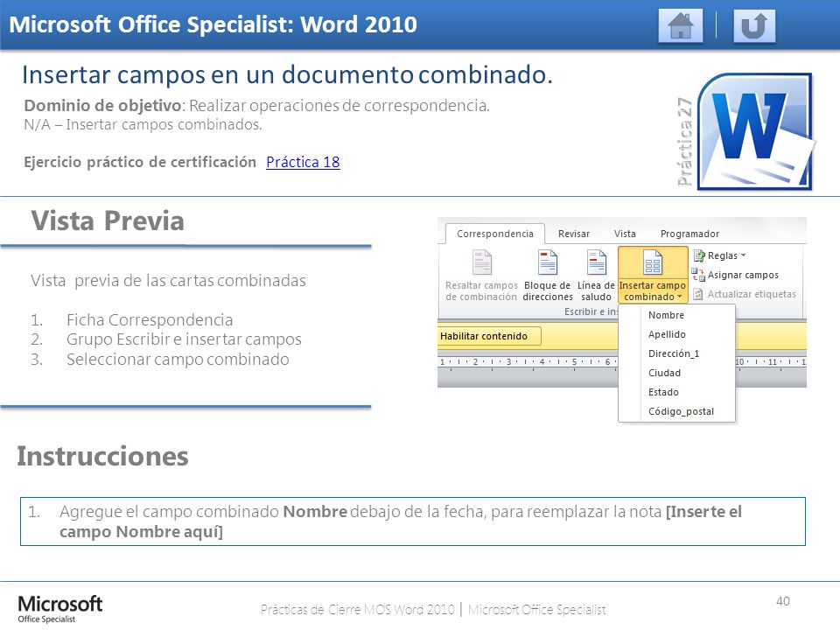Click the Word 2010 logo image
This screenshot has height=630, width=840.
757,132
